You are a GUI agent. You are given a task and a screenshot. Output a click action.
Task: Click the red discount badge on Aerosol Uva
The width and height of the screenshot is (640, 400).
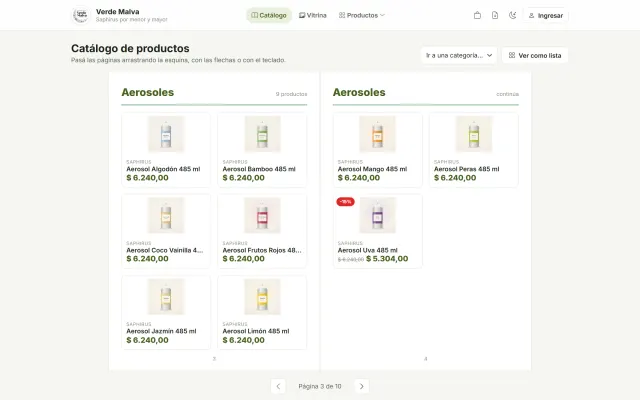(x=345, y=202)
